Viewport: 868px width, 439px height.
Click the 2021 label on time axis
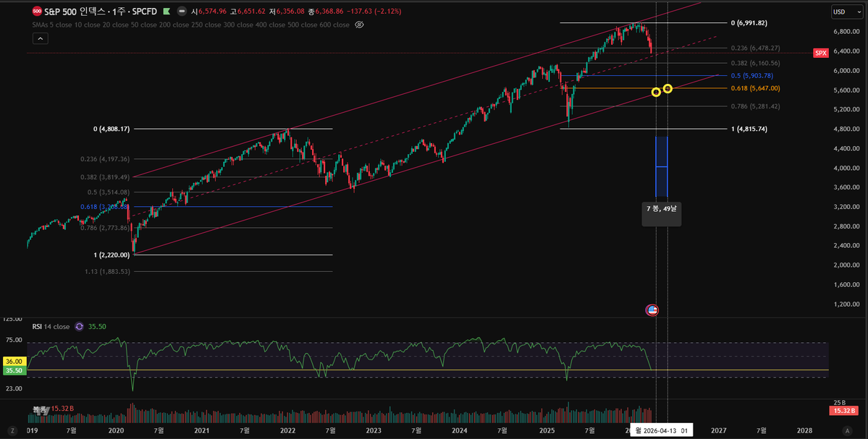coord(202,430)
